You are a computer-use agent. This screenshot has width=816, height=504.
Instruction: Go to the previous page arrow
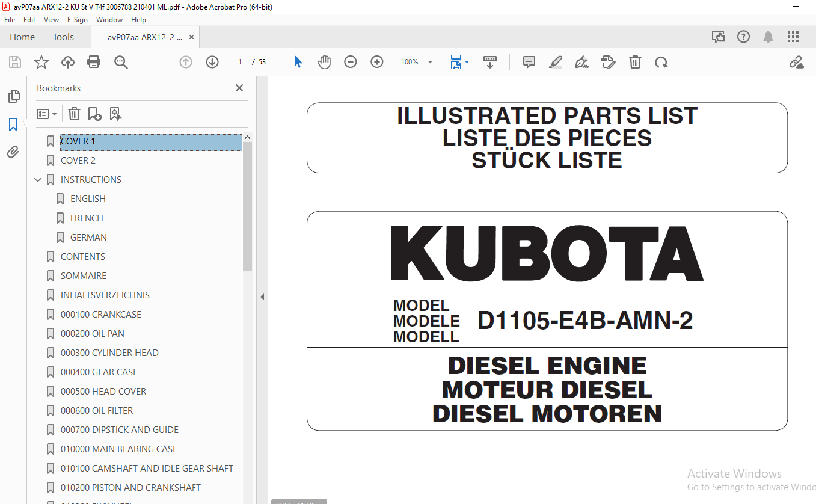pyautogui.click(x=186, y=62)
